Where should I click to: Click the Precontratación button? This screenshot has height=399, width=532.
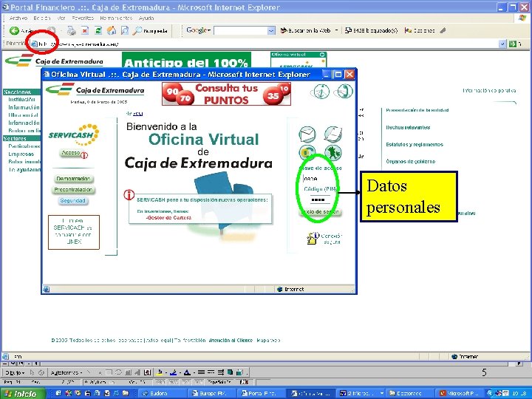coord(73,190)
